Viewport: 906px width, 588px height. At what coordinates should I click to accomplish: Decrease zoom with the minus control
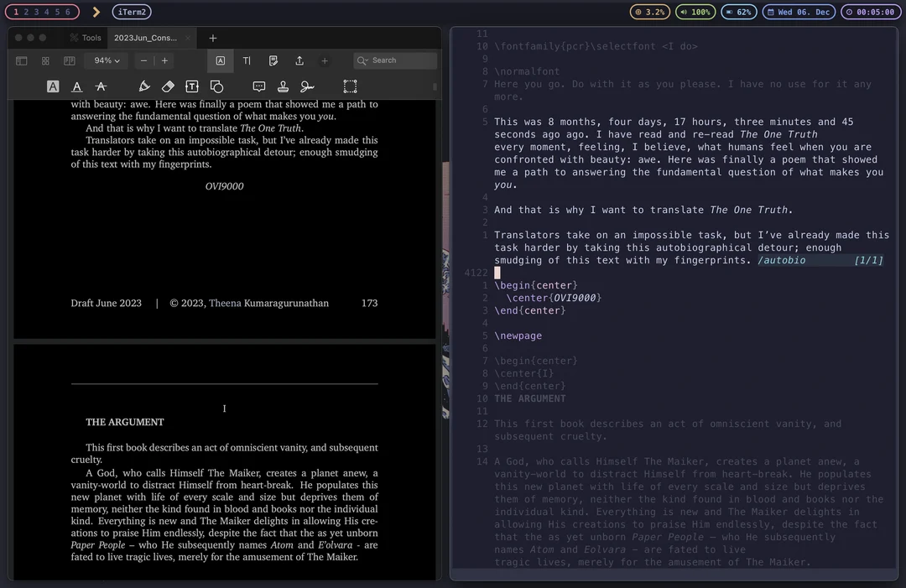coord(144,60)
